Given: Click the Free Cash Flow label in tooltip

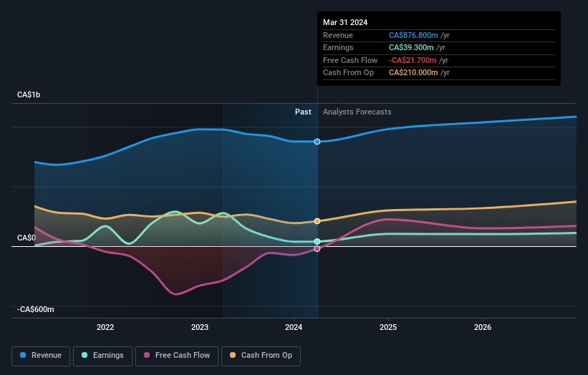Looking at the screenshot, I should 350,60.
